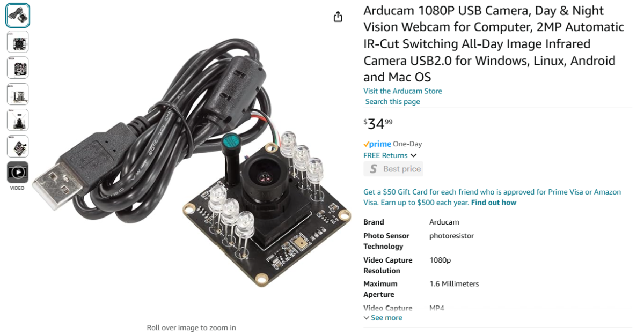Image resolution: width=644 pixels, height=336 pixels.
Task: Click the Arducam 1080P USB Camera title
Action: click(x=494, y=44)
